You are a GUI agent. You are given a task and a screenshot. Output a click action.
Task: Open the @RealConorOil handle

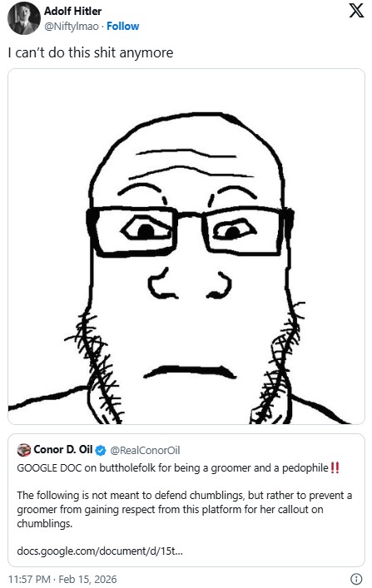pyautogui.click(x=145, y=451)
